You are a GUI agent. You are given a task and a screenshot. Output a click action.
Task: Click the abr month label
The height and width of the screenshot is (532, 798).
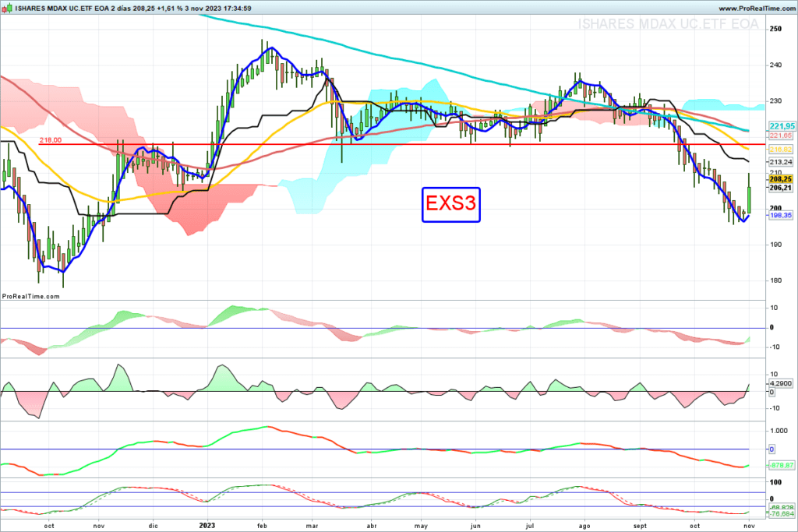(x=372, y=526)
